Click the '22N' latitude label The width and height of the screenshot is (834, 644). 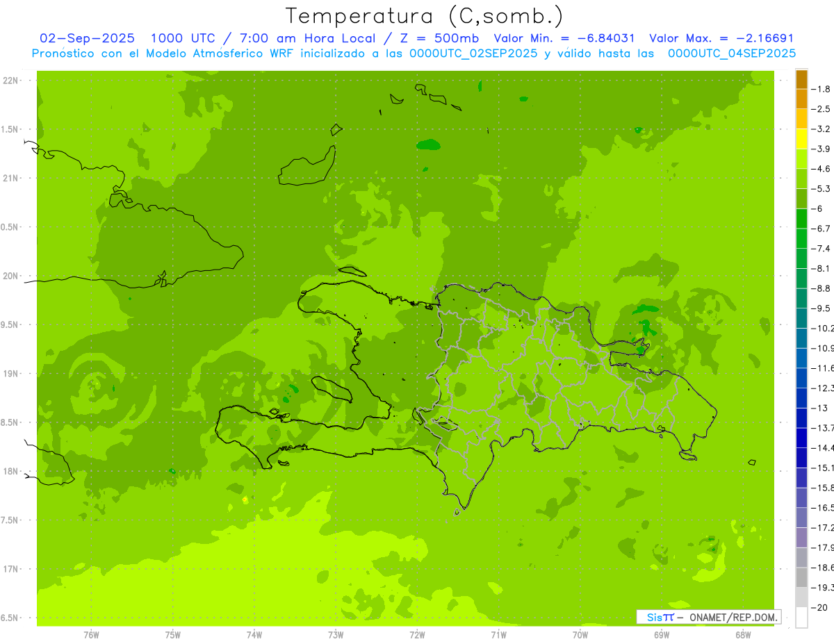tap(10, 81)
